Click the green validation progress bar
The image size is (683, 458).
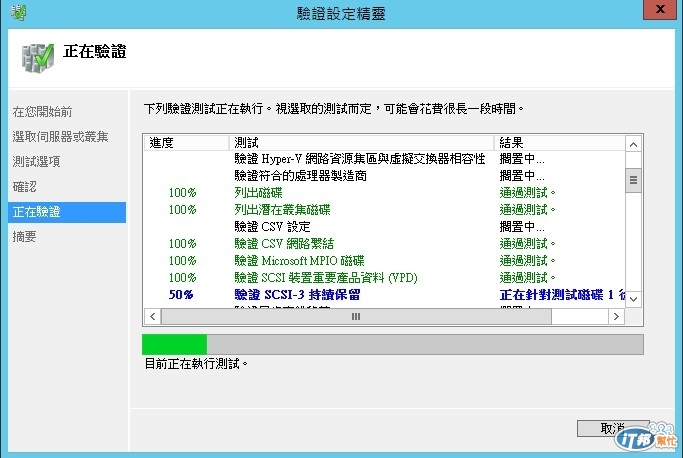392,344
